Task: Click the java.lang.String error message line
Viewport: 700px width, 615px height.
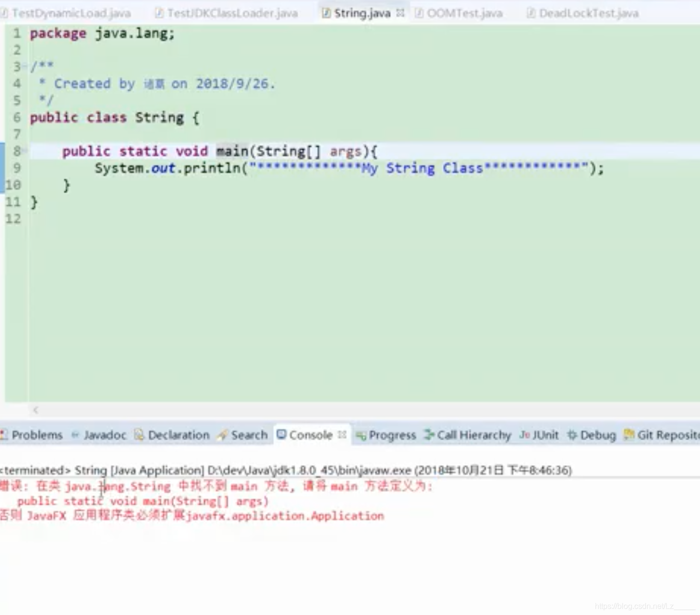Action: pos(216,486)
